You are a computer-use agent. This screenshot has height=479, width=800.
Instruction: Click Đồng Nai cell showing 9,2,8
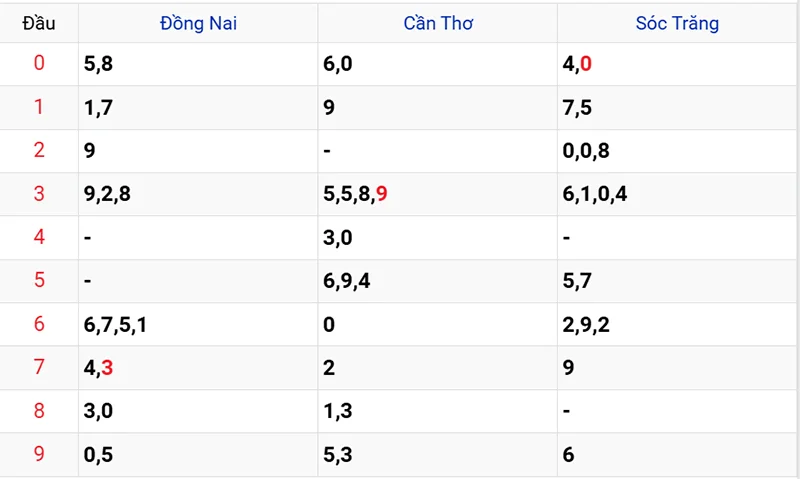click(x=108, y=194)
